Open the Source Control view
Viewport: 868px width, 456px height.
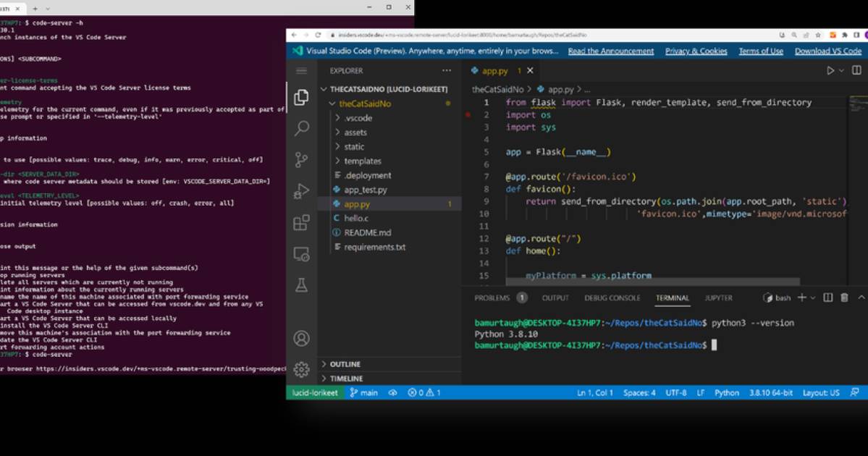point(302,159)
